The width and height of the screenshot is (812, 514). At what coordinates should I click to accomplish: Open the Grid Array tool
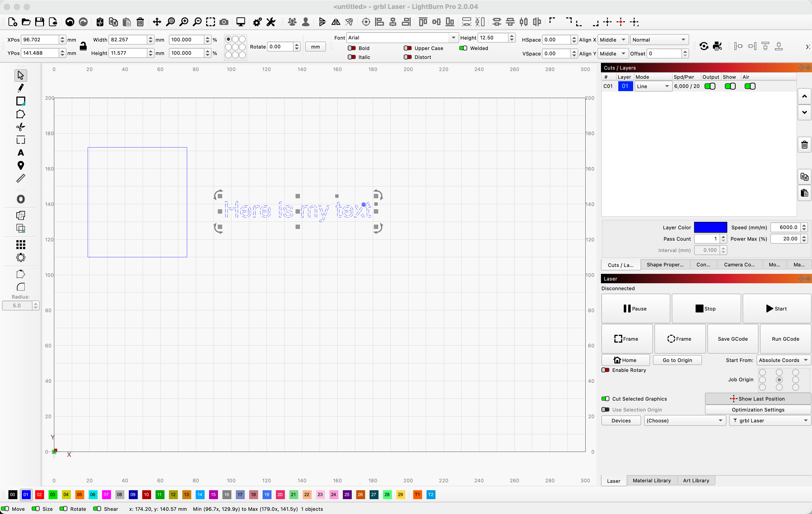[x=21, y=244]
